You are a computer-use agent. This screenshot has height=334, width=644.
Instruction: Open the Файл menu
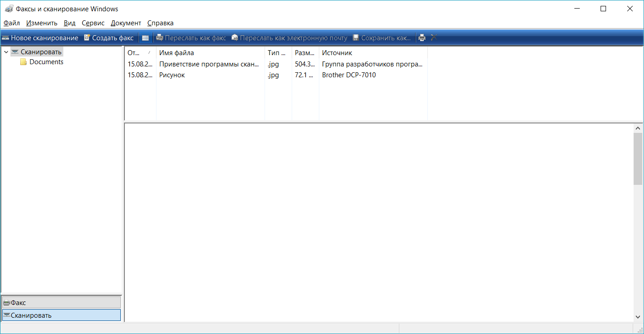(x=12, y=23)
